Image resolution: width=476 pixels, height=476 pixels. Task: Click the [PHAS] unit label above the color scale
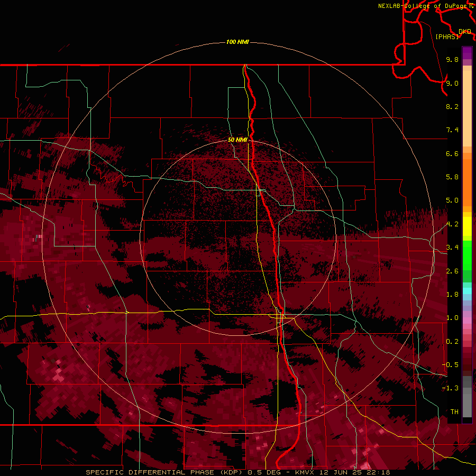[x=447, y=36]
